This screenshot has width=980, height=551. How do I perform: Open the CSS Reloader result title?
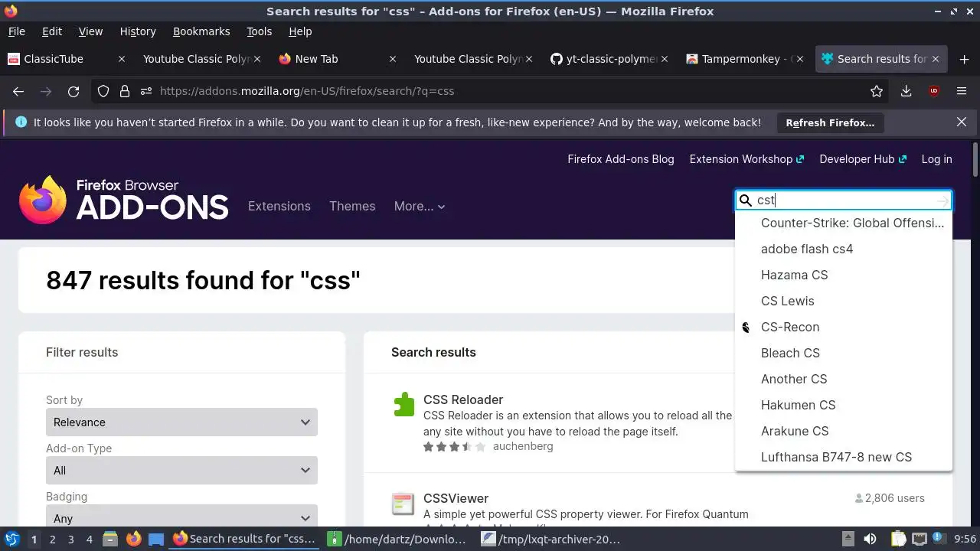click(463, 399)
